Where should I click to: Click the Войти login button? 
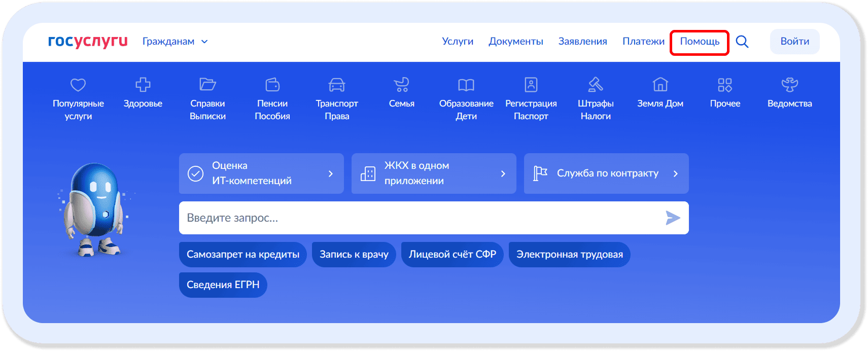point(794,42)
